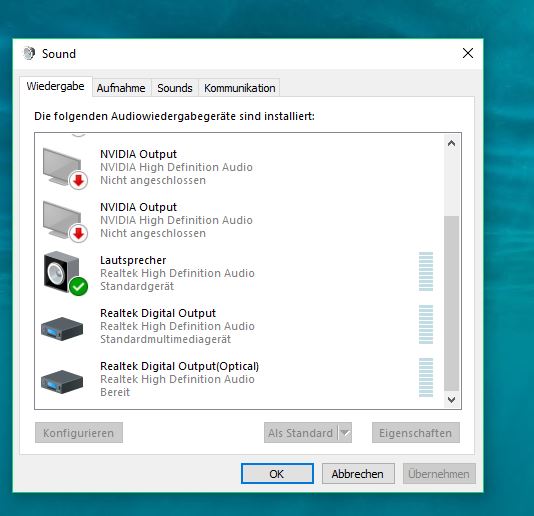
Task: Click the red arrow badge on first NVIDIA Output
Action: 79,181
